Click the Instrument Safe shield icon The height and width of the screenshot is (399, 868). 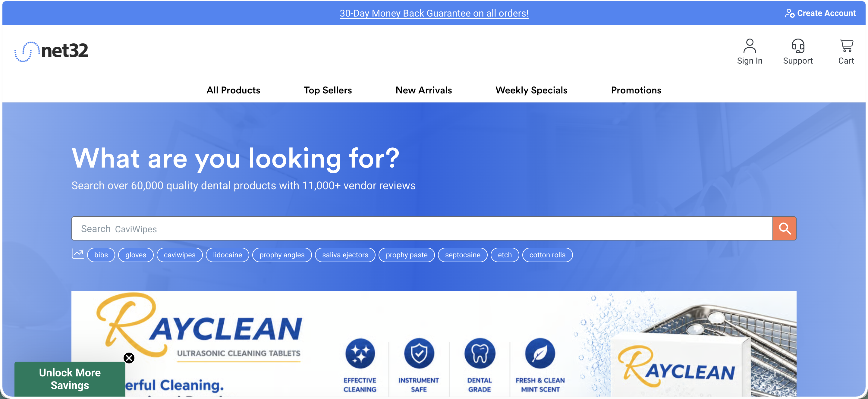pyautogui.click(x=419, y=353)
